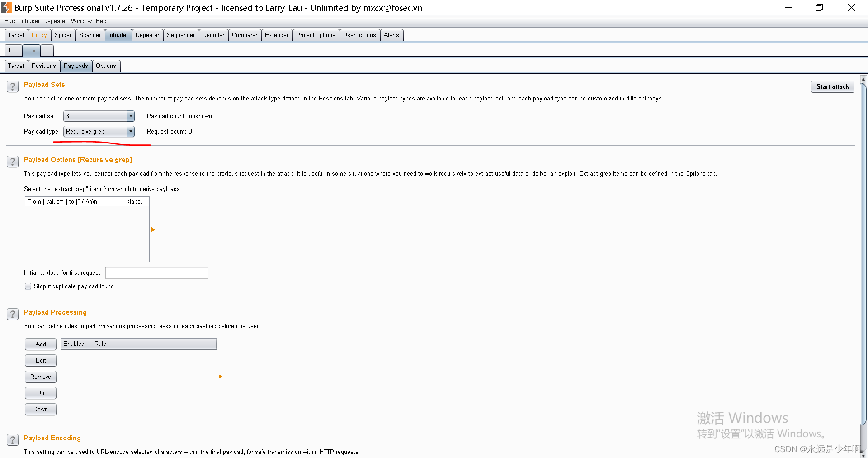Click the Start attack button
Screen dimensions: 868x458
(833, 87)
